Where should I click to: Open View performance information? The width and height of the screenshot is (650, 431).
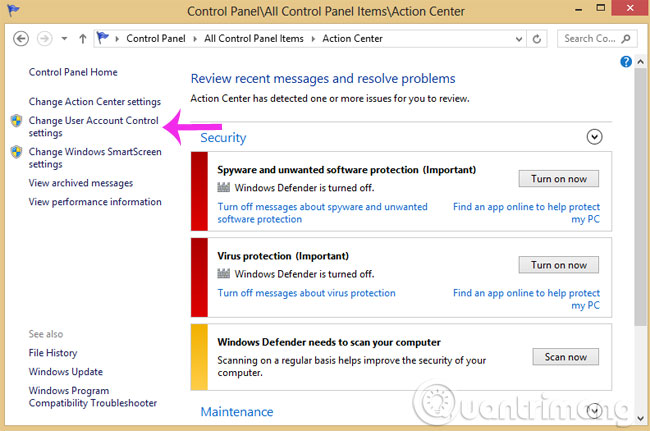pos(95,202)
